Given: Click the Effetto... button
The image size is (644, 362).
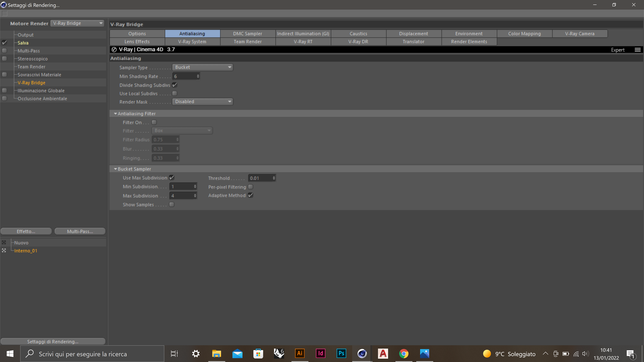Looking at the screenshot, I should (26, 231).
